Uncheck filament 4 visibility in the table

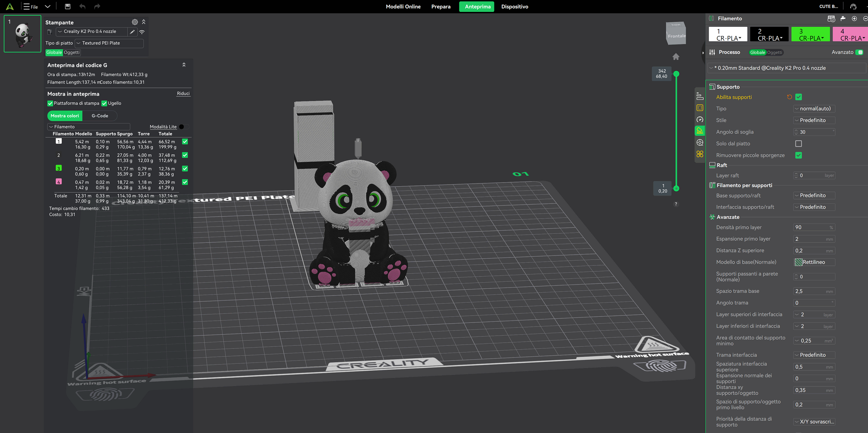pyautogui.click(x=185, y=182)
